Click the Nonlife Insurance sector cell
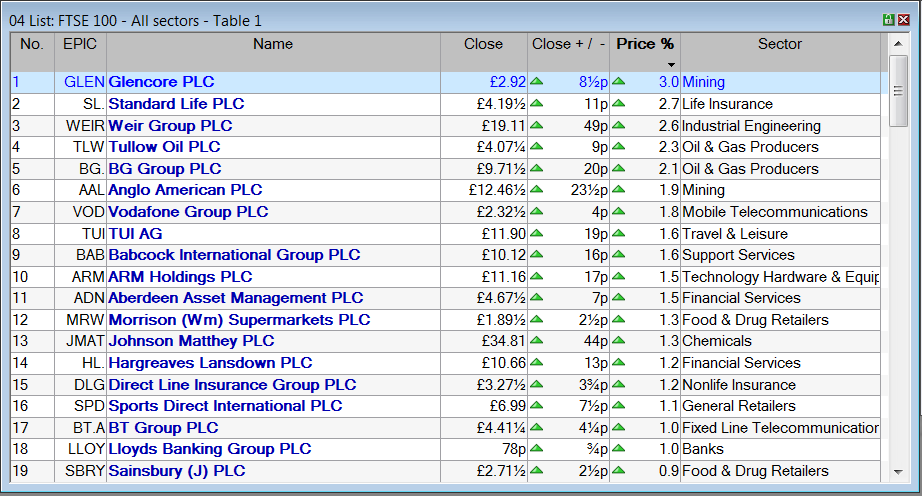 [780, 385]
